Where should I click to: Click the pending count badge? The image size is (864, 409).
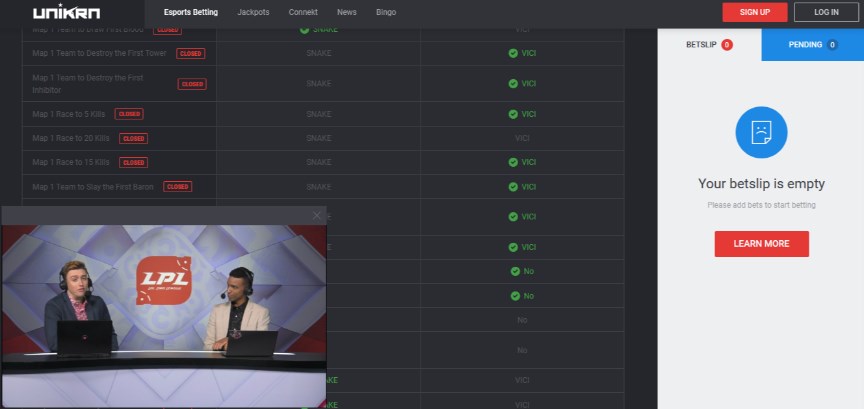(832, 45)
